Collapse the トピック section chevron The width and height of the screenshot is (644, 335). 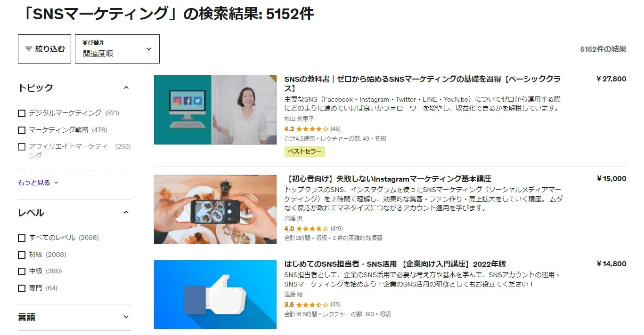click(126, 88)
